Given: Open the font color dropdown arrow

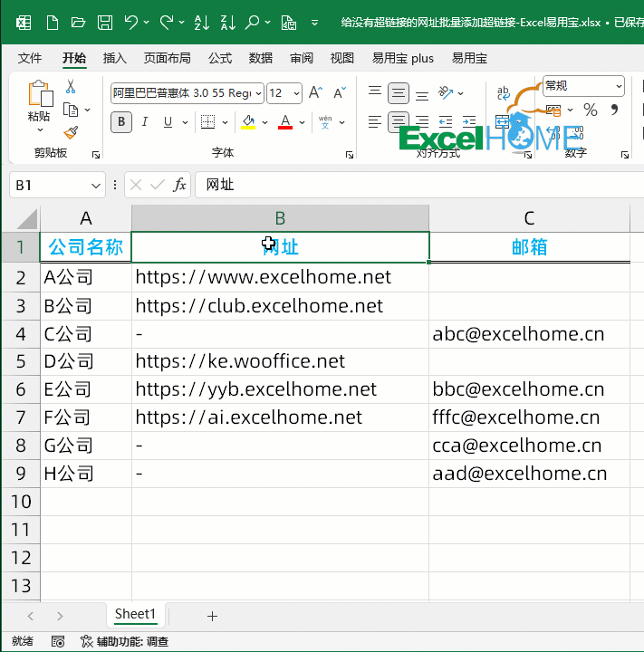Looking at the screenshot, I should [x=302, y=122].
